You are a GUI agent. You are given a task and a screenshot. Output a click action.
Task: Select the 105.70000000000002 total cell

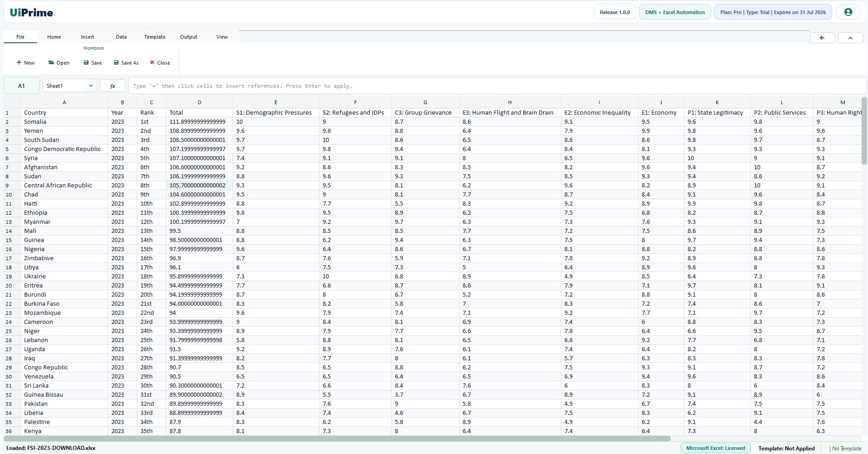[x=200, y=186]
